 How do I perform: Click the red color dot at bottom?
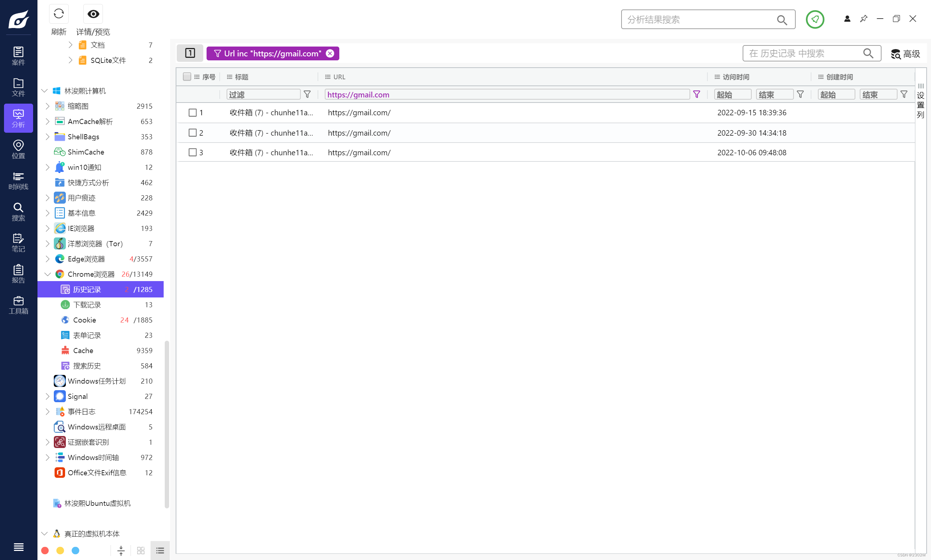coord(45,551)
